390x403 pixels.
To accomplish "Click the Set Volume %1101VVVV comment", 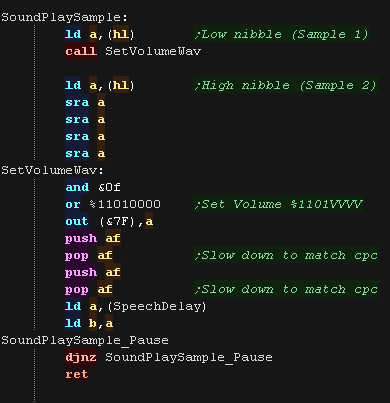I will pyautogui.click(x=278, y=204).
